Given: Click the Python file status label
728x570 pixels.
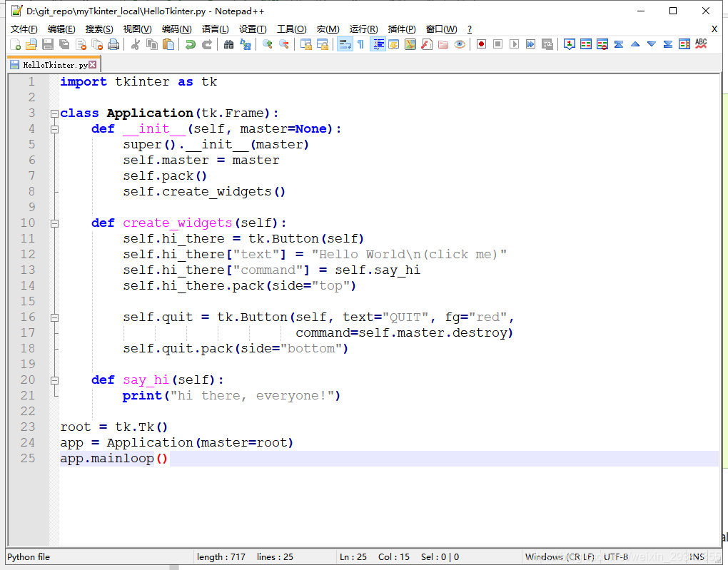Looking at the screenshot, I should (29, 557).
